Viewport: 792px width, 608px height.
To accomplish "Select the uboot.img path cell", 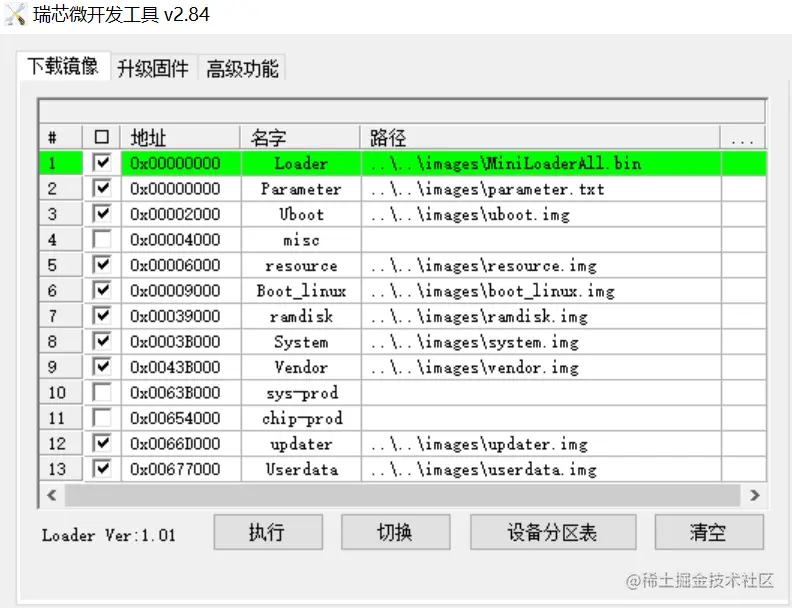I will click(x=541, y=214).
